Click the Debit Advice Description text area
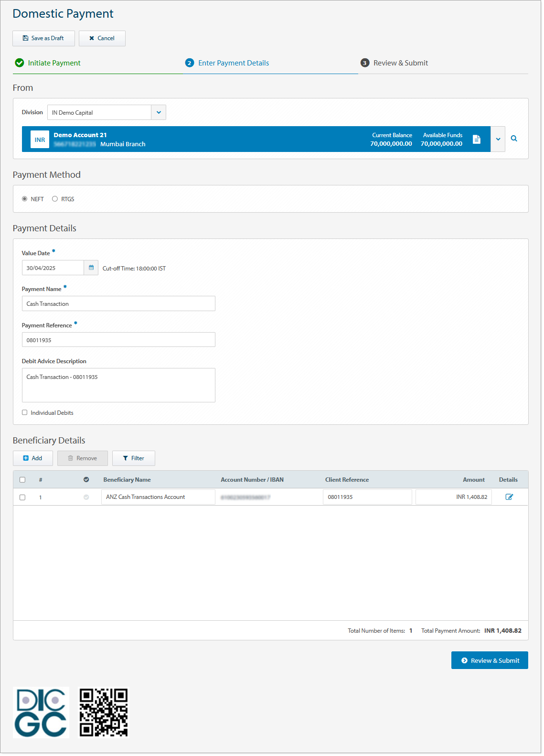This screenshot has height=756, width=544. [118, 385]
